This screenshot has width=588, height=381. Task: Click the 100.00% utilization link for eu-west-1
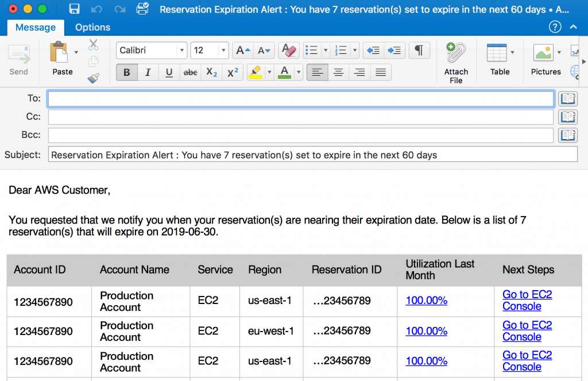[x=426, y=331]
